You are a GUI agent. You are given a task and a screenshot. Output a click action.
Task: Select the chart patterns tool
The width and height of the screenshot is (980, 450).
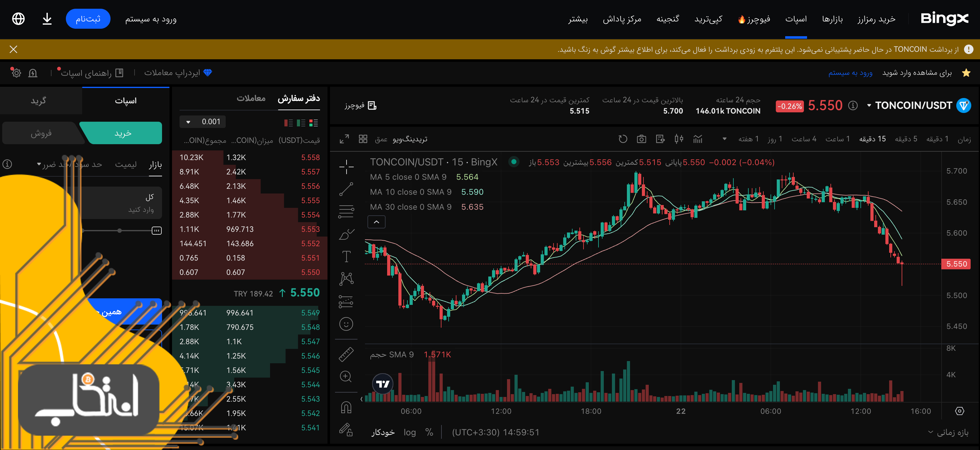tap(346, 279)
